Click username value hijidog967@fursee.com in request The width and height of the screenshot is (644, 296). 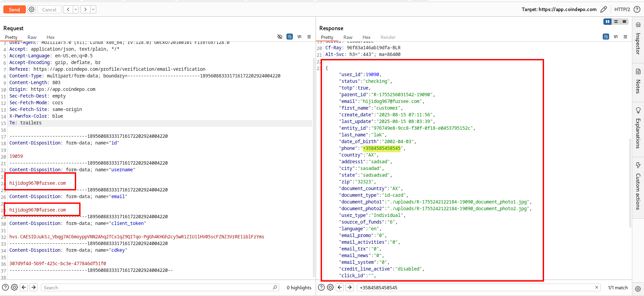click(38, 183)
